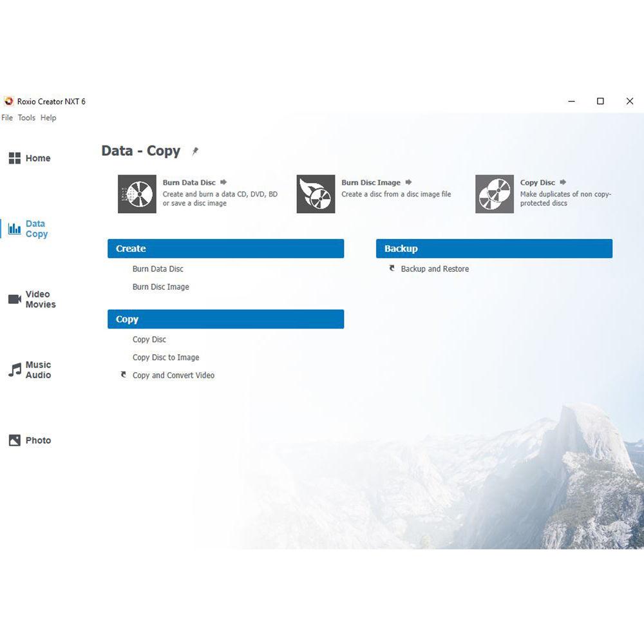Open the Tools menu
Viewport: 644px width, 644px height.
tap(26, 118)
